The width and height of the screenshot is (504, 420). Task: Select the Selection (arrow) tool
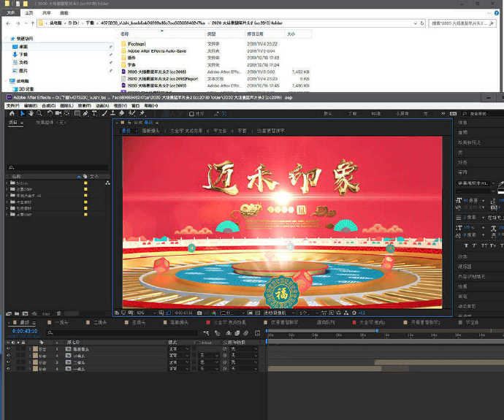coord(22,113)
